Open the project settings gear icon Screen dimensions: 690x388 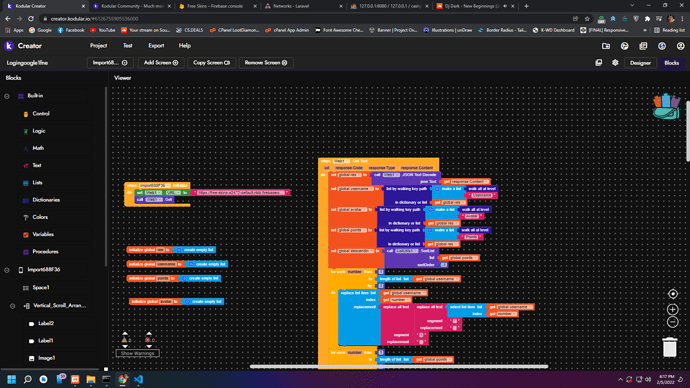click(615, 63)
